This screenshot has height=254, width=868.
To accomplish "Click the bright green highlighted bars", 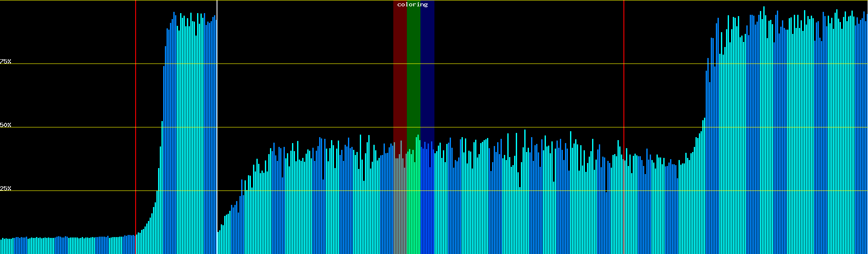I will tap(413, 203).
